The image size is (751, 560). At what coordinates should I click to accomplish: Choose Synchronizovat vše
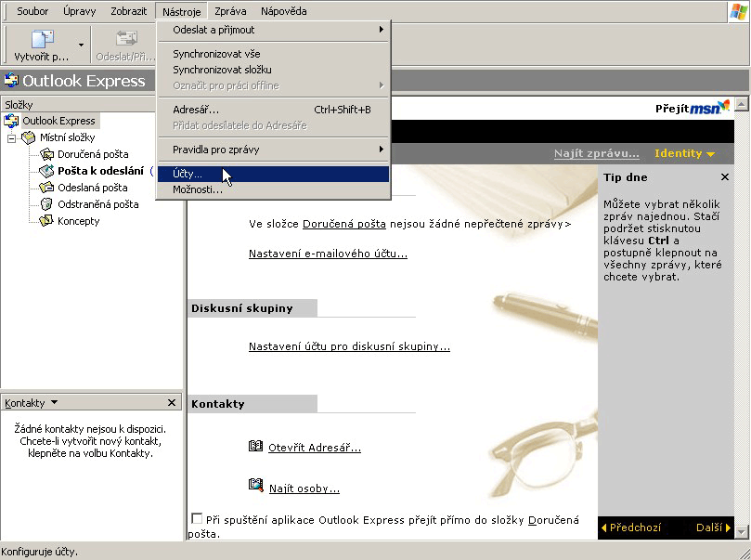click(273, 54)
